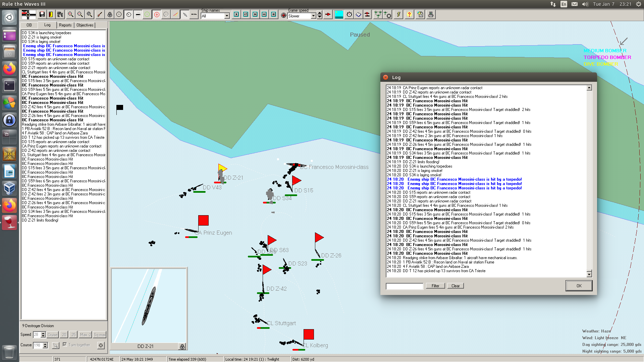Select the CA Prinz Eugen ship on map
Image resolution: width=644 pixels, height=362 pixels.
click(192, 231)
